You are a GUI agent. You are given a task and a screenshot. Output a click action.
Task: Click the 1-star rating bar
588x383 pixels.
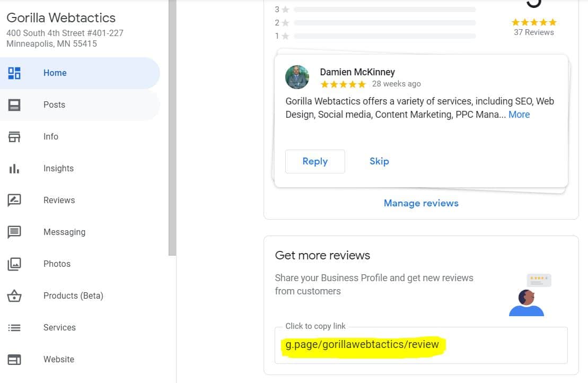click(385, 37)
